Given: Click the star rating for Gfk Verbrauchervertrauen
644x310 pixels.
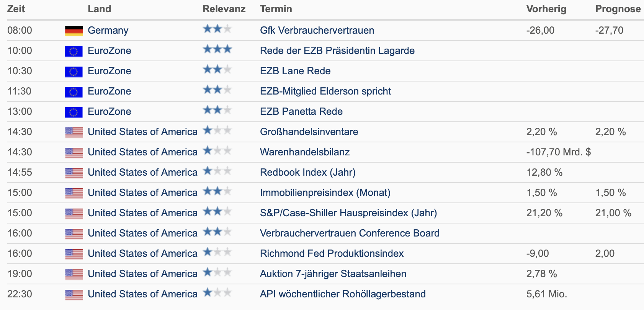Looking at the screenshot, I should (217, 29).
